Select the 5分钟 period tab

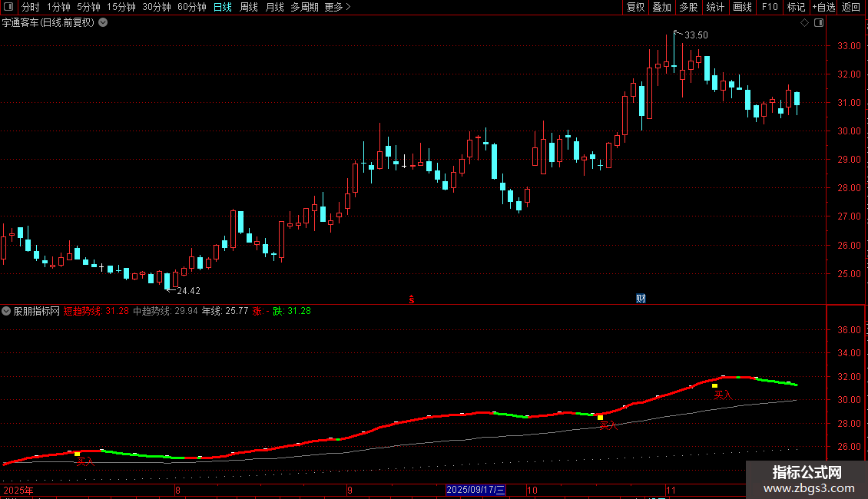click(88, 7)
